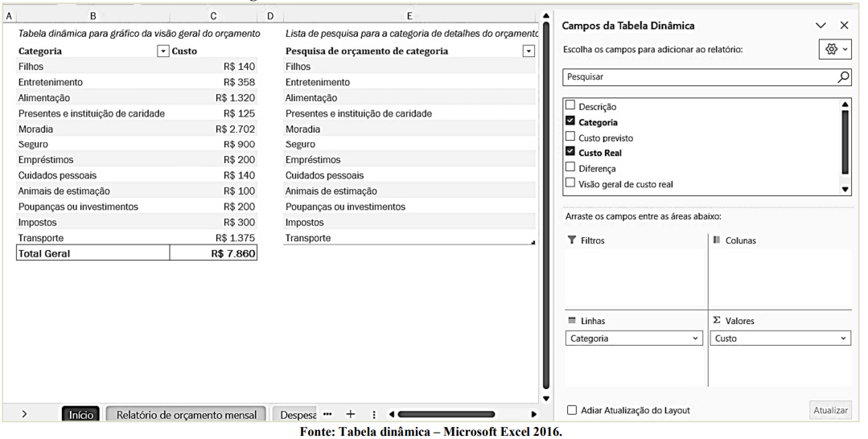Select Relatório de orçamento mensal sheet tab
Viewport: 868px width, 439px height.
click(186, 415)
